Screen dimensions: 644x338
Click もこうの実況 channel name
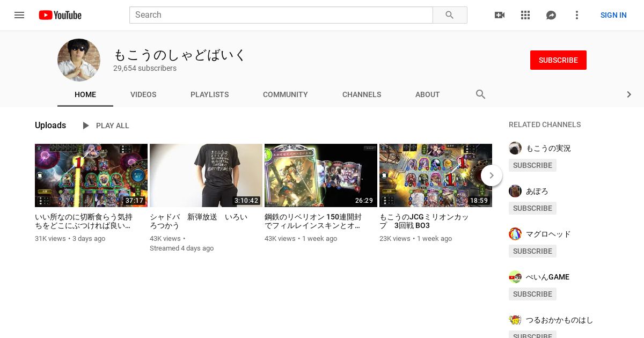548,148
